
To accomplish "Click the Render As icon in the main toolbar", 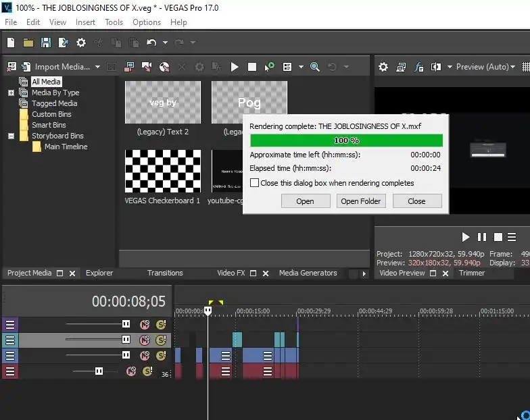I will [64, 43].
